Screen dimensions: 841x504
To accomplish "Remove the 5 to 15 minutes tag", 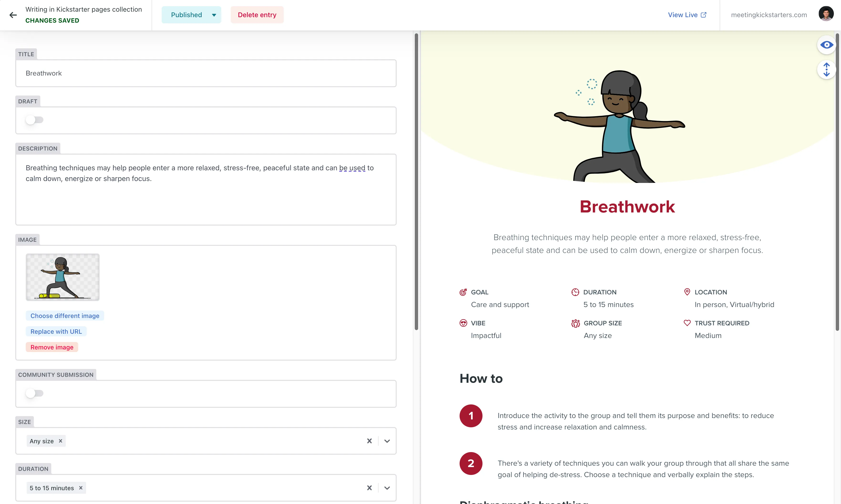I will [x=81, y=488].
